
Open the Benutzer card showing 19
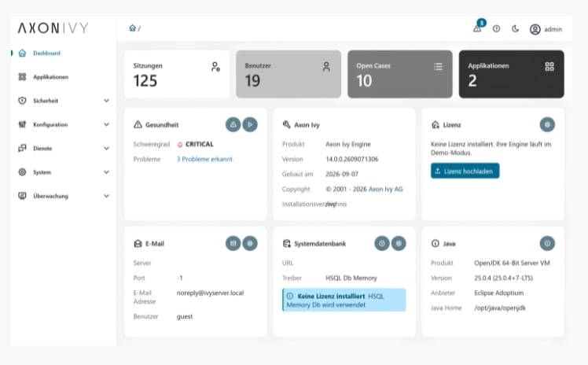click(x=288, y=74)
